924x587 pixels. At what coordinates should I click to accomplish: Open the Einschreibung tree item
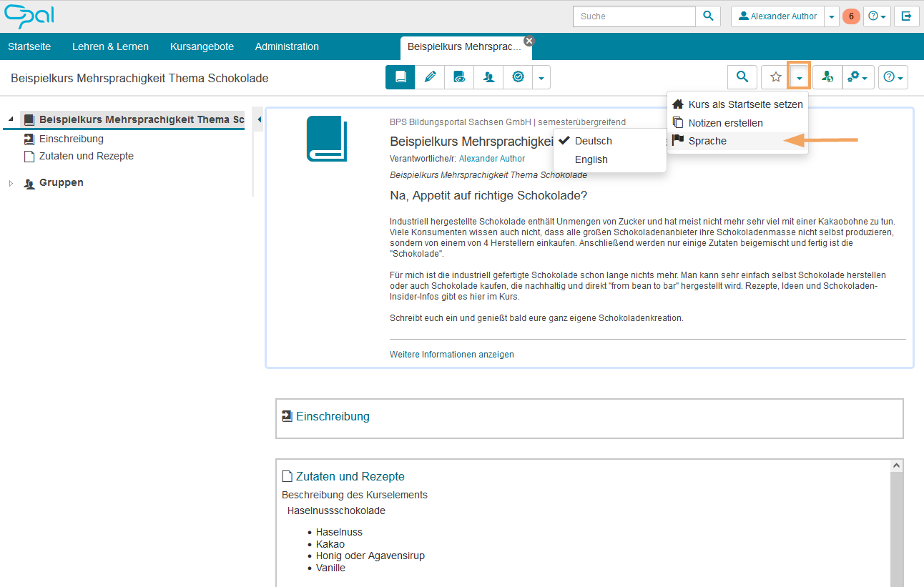tap(71, 139)
